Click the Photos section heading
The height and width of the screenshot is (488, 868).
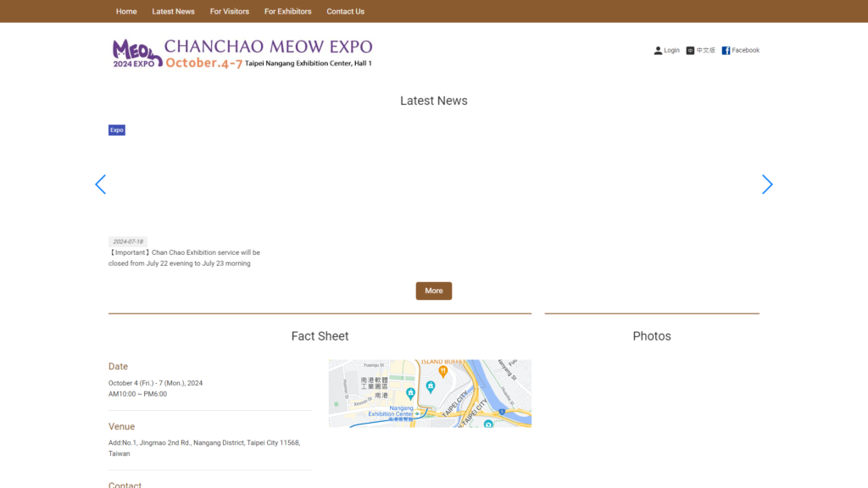(652, 335)
